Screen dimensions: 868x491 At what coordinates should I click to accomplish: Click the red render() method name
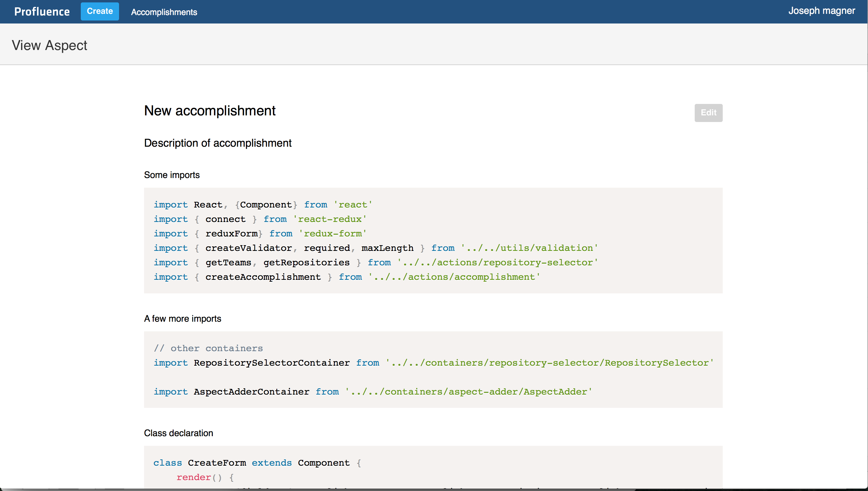(x=193, y=477)
